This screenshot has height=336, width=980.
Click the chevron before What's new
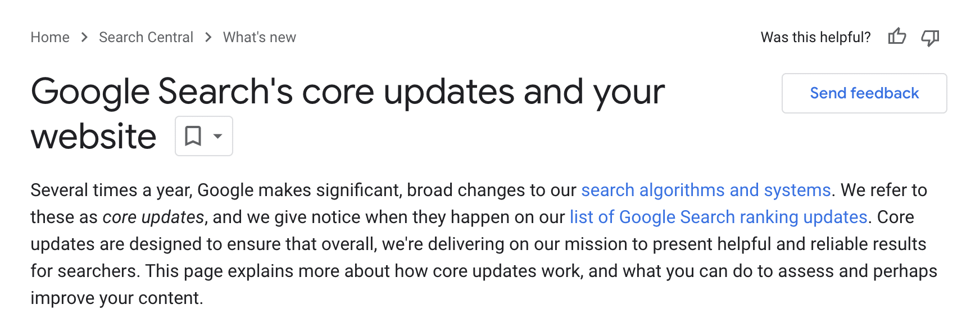(208, 37)
